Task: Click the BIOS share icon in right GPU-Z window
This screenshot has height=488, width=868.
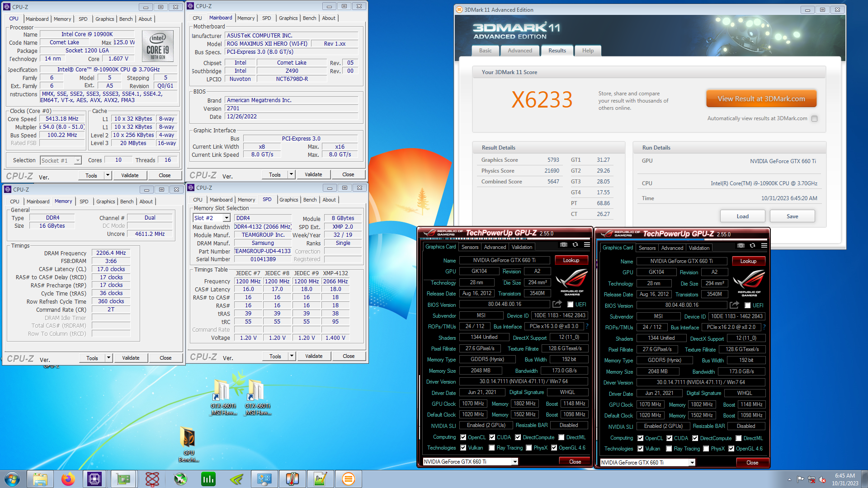Action: click(x=734, y=305)
